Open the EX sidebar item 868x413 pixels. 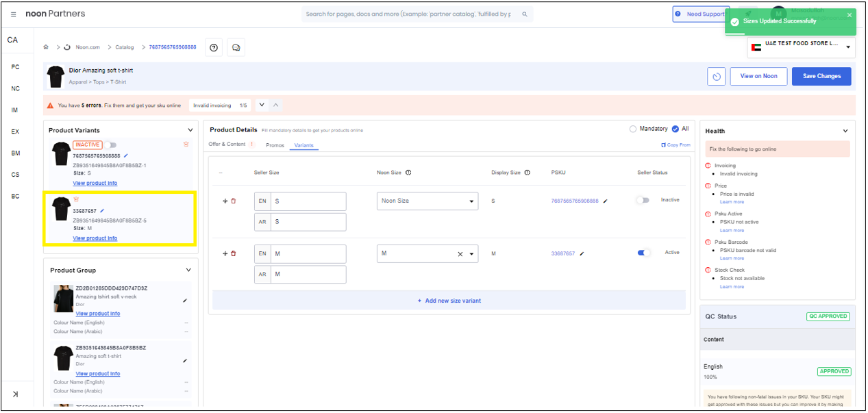(16, 132)
